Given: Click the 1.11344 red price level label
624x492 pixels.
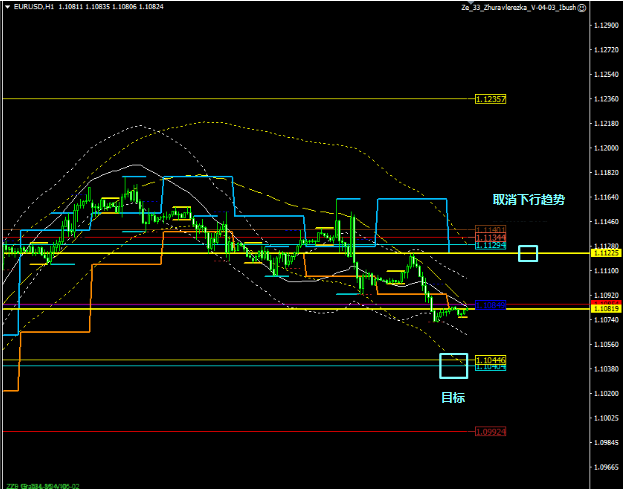Looking at the screenshot, I should pos(490,238).
